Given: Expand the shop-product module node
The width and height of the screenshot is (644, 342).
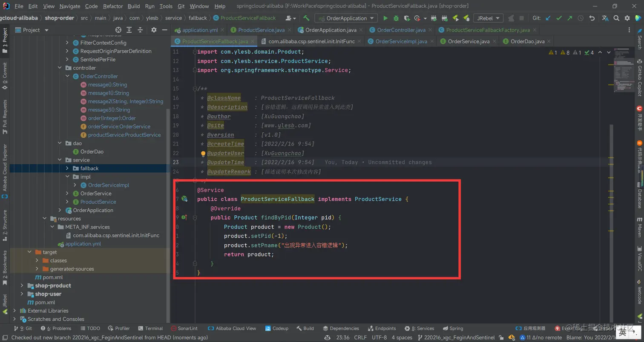Looking at the screenshot, I should click(22, 285).
